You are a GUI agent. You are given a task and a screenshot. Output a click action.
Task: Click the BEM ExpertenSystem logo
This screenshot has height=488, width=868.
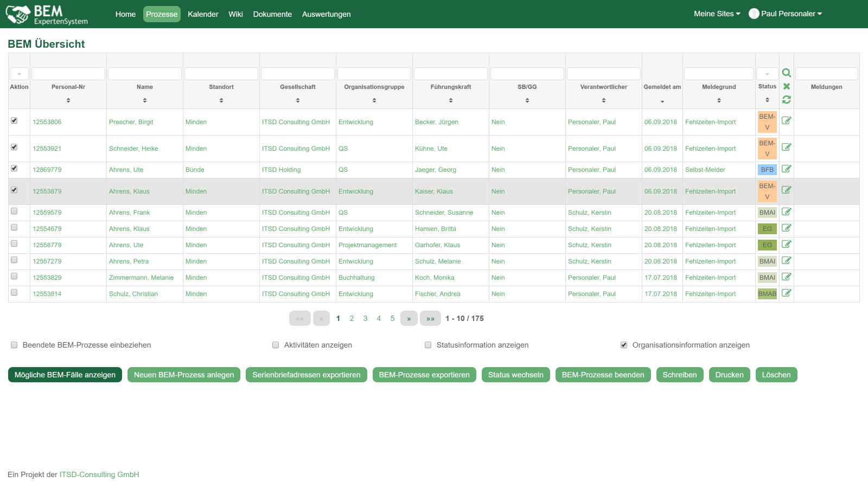(47, 15)
